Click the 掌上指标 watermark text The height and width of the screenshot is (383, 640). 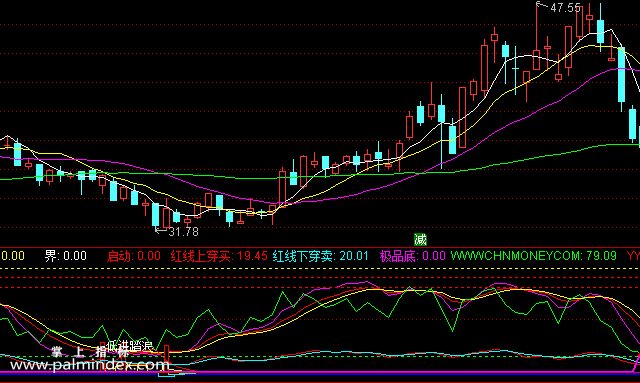90,352
